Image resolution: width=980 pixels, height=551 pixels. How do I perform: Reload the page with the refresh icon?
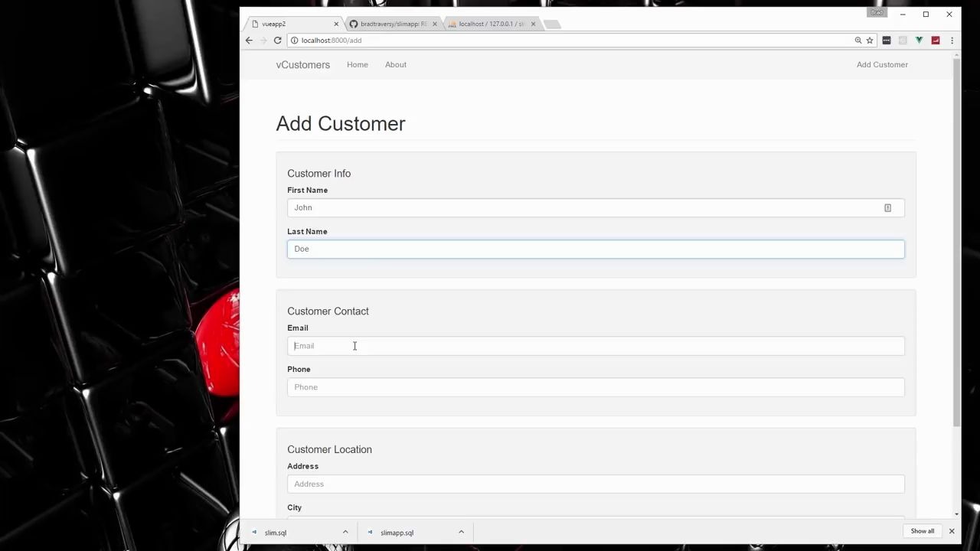277,41
